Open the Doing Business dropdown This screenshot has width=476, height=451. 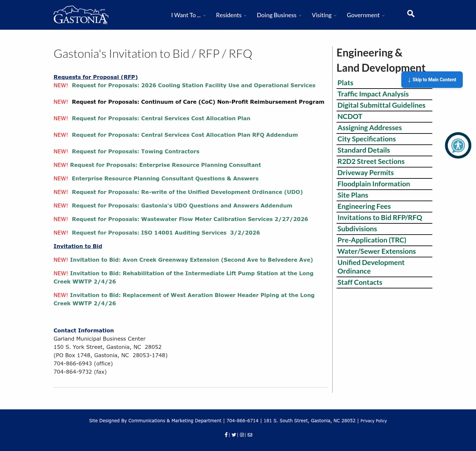tap(278, 15)
